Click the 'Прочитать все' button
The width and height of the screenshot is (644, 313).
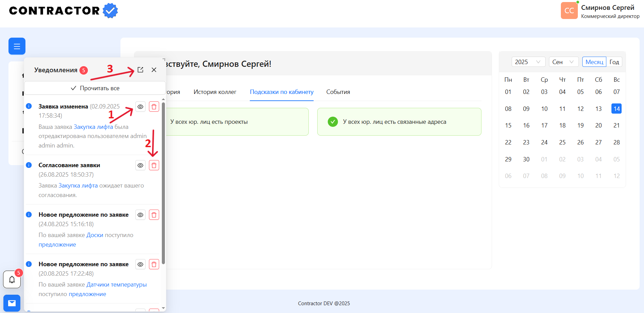coord(95,88)
